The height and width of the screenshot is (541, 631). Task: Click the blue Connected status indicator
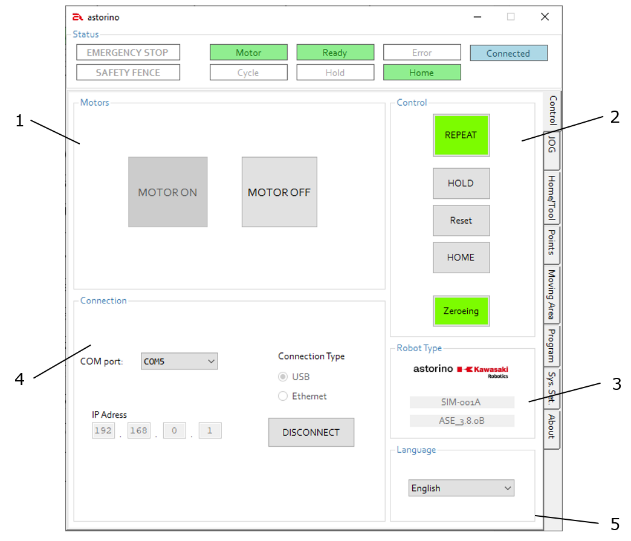click(x=509, y=53)
